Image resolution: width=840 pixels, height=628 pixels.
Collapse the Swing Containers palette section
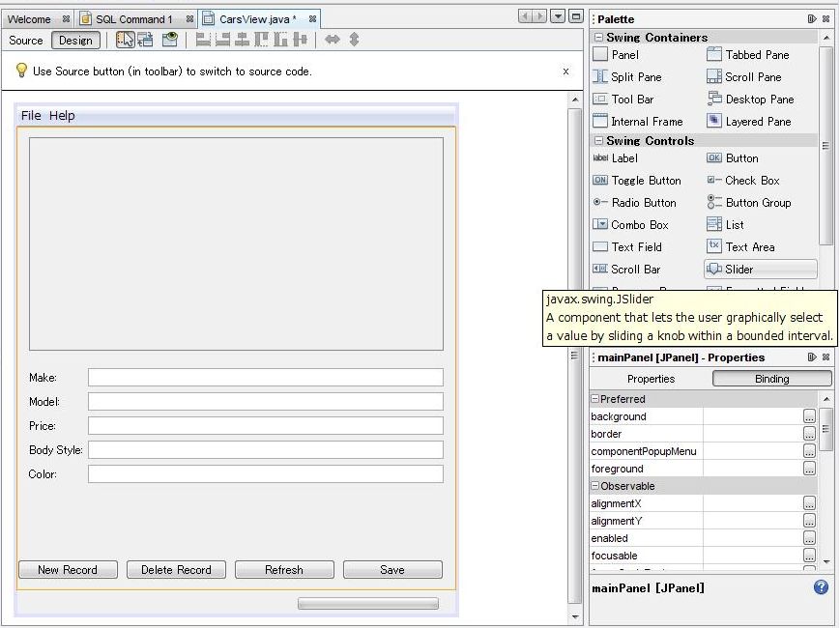(598, 38)
